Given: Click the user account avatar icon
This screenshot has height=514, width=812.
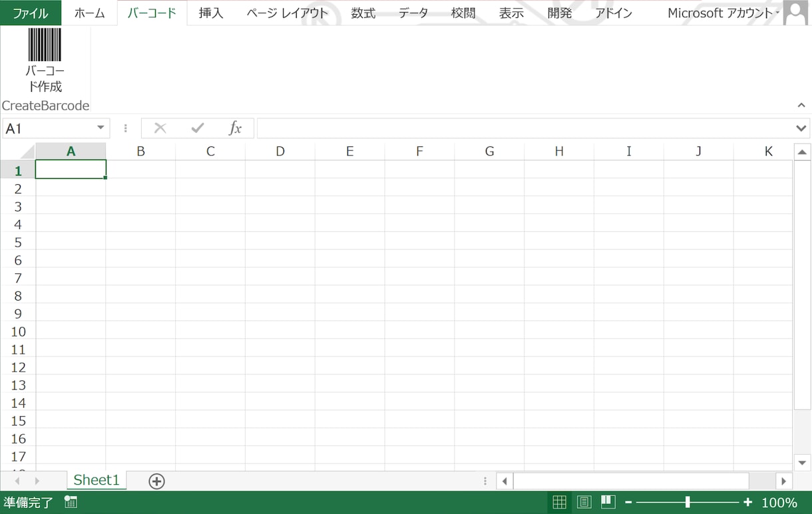Looking at the screenshot, I should [x=795, y=13].
